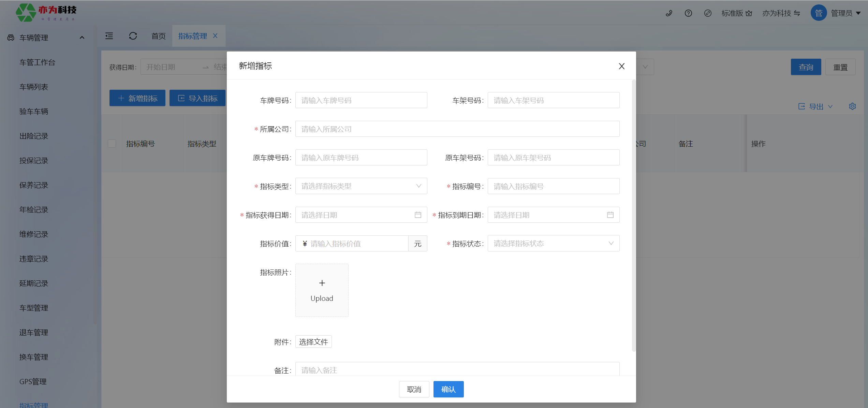Open calendar icon for 指标到期日期
Viewport: 868px width, 408px height.
610,215
